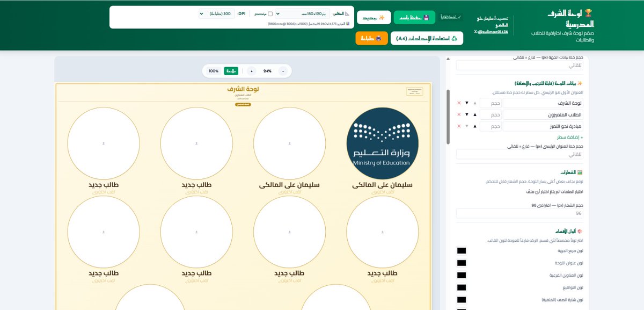Delete the مبادرة نحو التميز row
The height and width of the screenshot is (310, 644).
click(x=458, y=126)
